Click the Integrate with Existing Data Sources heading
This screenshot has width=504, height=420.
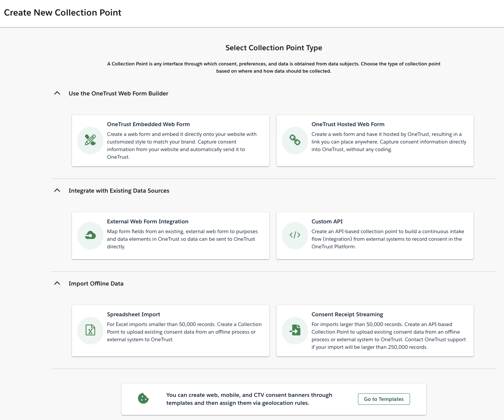point(119,190)
